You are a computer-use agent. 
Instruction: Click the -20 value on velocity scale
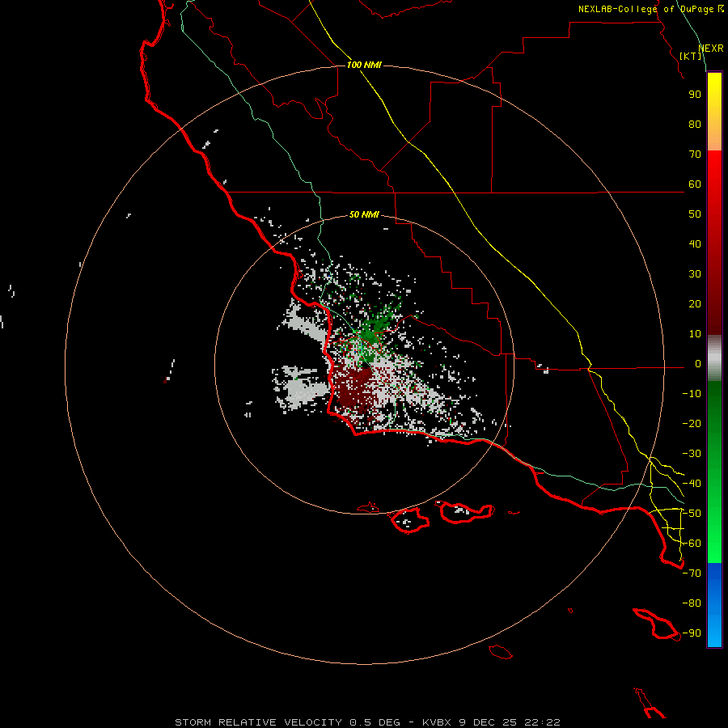[692, 424]
